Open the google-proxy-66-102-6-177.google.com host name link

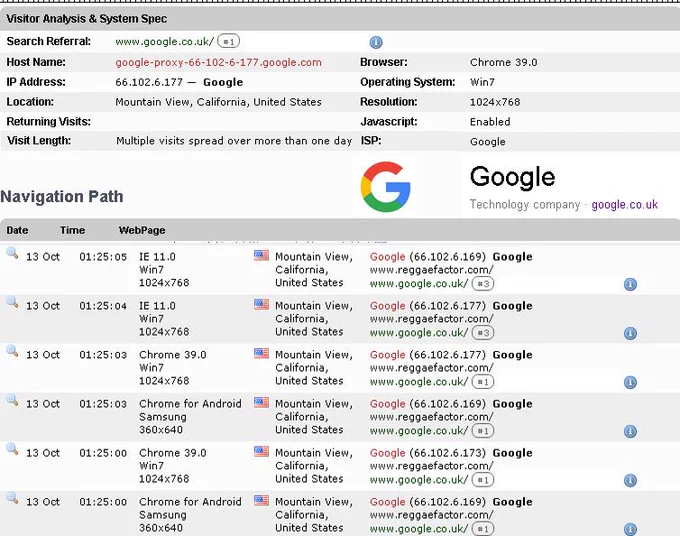click(218, 62)
